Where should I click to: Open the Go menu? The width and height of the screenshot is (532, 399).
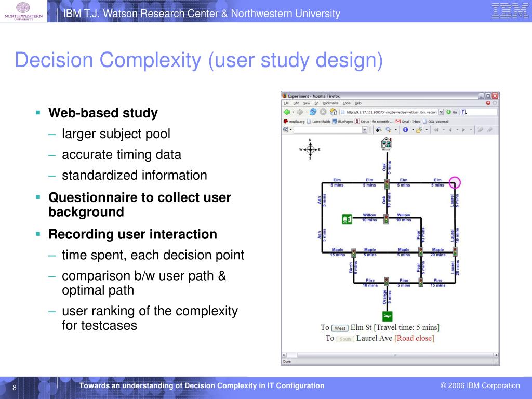coord(316,103)
